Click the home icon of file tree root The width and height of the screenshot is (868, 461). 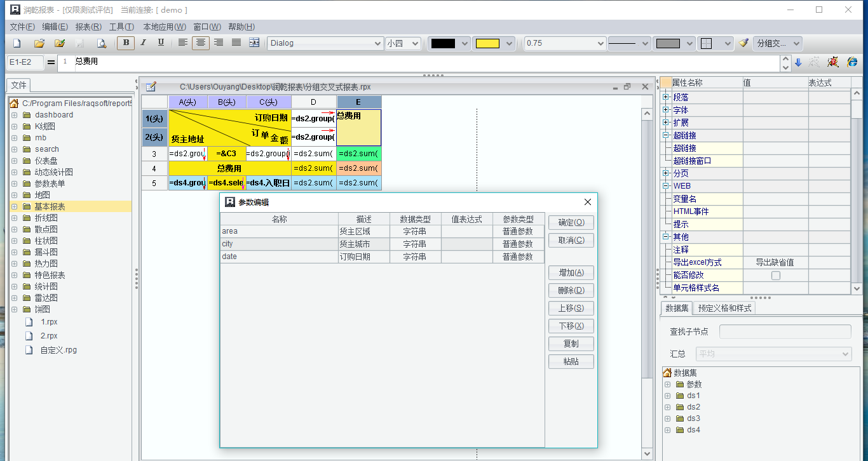point(14,103)
